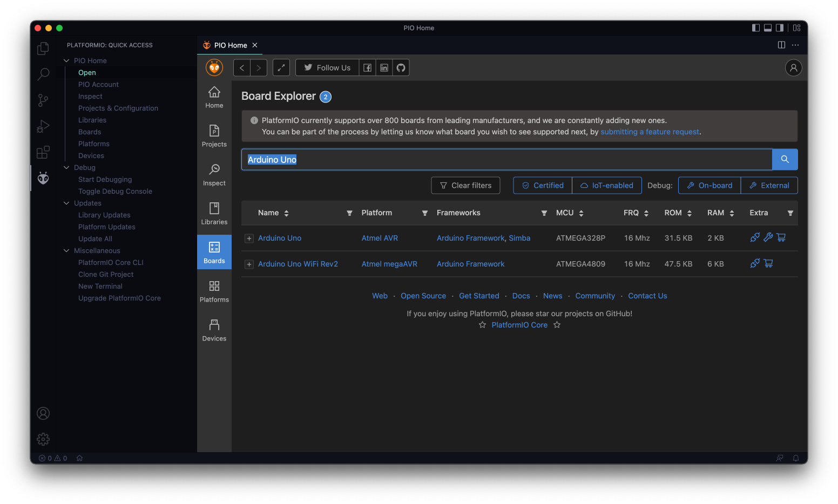The height and width of the screenshot is (504, 838).
Task: Select Start Debugging in quick access
Action: pos(105,180)
